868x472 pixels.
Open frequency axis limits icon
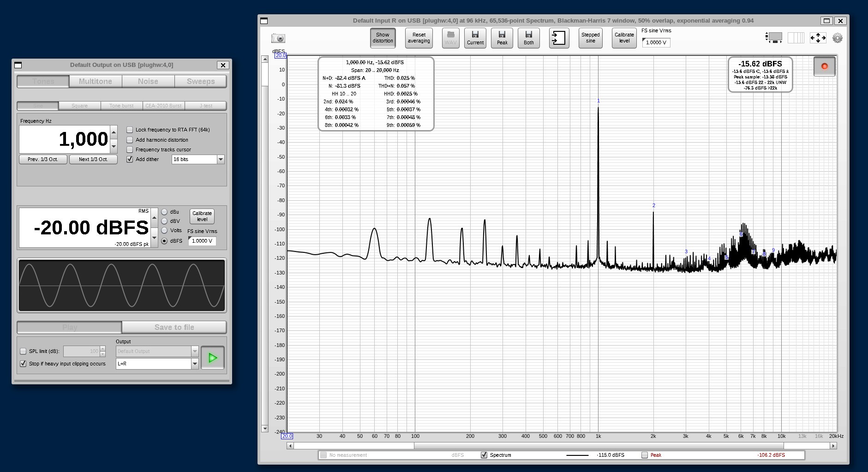pyautogui.click(x=818, y=38)
